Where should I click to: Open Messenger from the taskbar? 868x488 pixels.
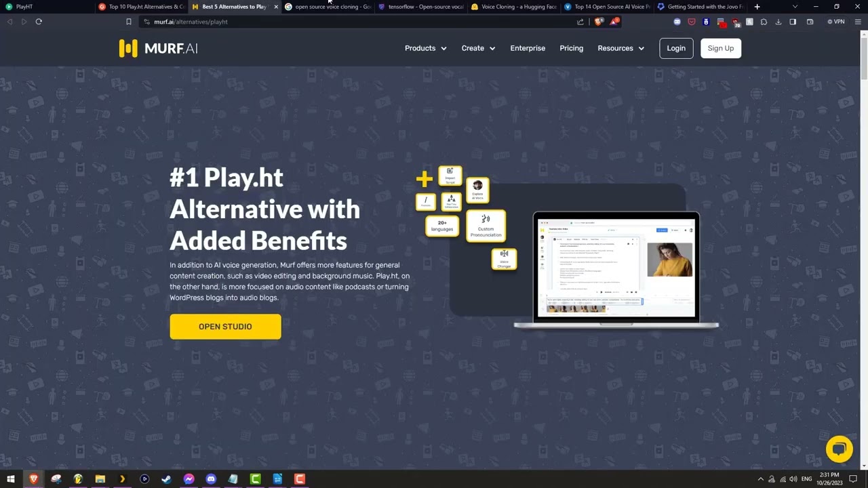click(x=189, y=479)
